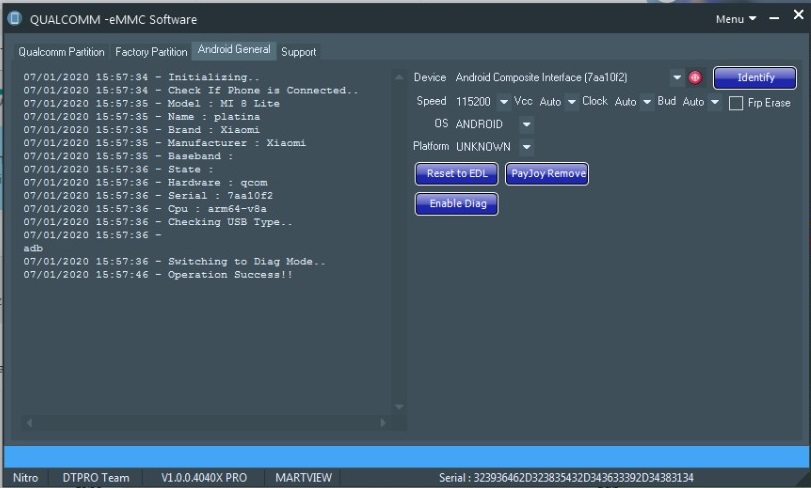Click the log scroll down arrow
Viewport: 811px width, 488px height.
click(399, 407)
